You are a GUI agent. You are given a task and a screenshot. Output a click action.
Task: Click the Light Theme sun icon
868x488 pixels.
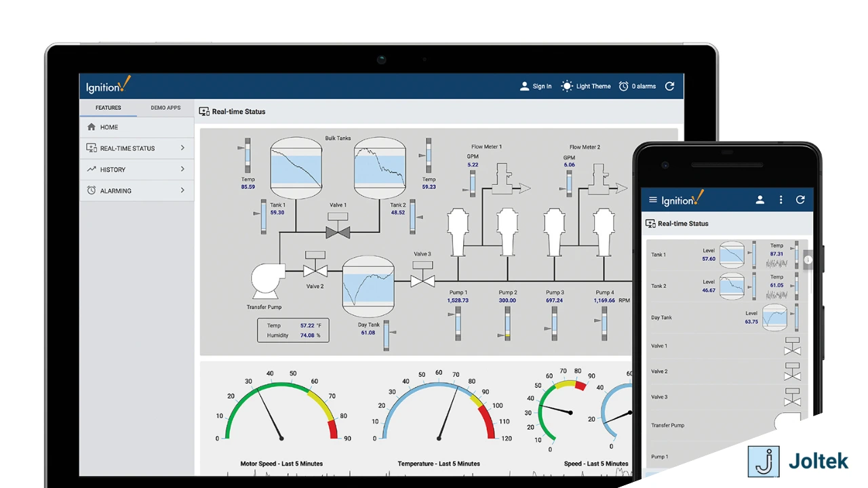(x=567, y=86)
